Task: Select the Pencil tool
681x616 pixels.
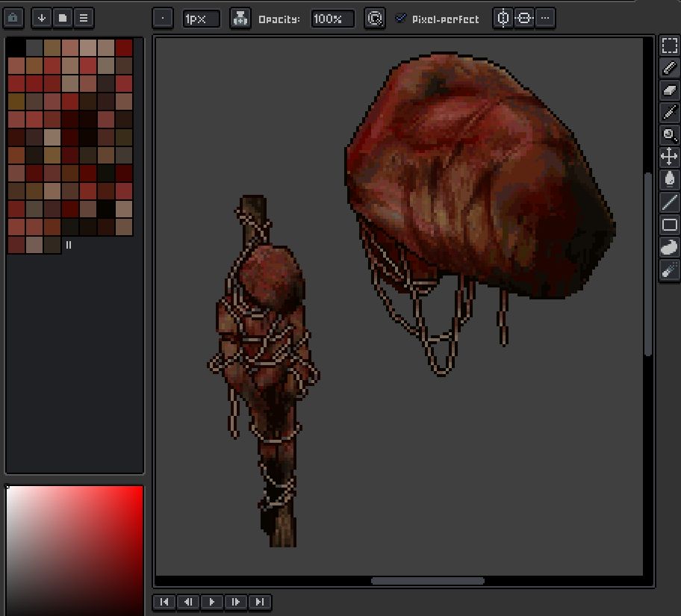Action: pos(669,68)
